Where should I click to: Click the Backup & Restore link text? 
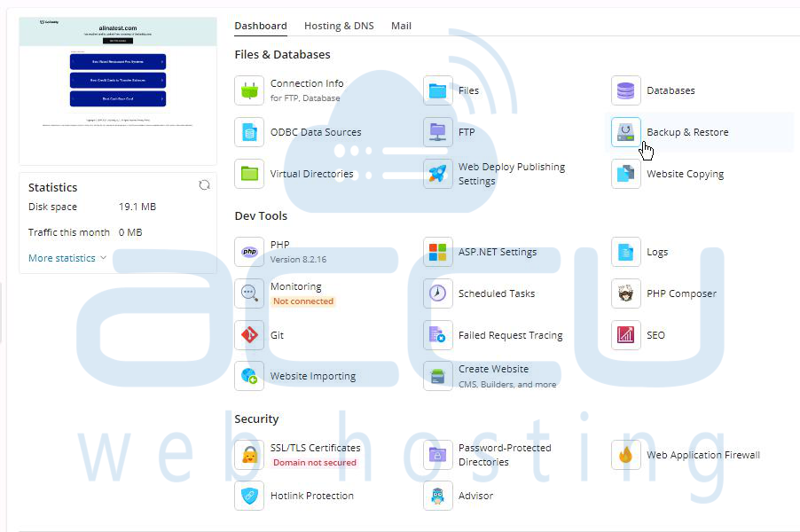(687, 132)
